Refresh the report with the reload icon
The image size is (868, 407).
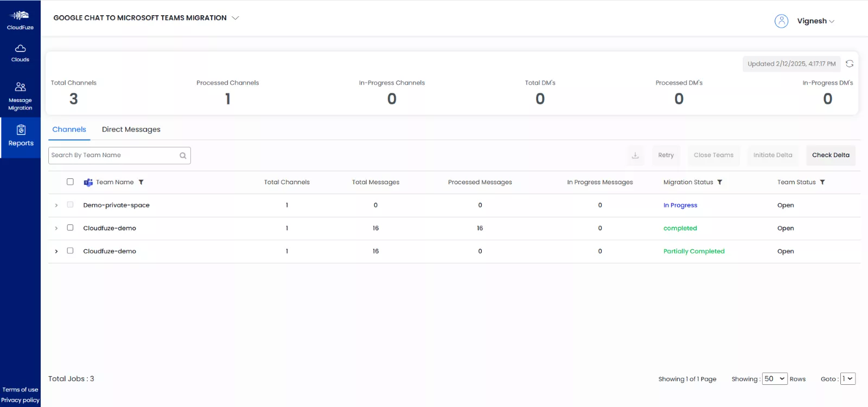click(850, 63)
